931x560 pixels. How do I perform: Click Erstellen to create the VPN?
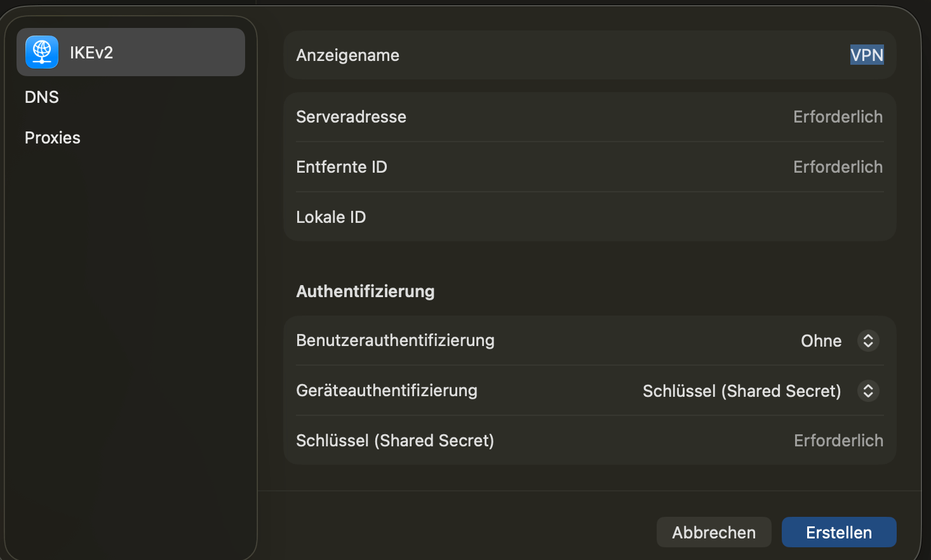coord(838,532)
